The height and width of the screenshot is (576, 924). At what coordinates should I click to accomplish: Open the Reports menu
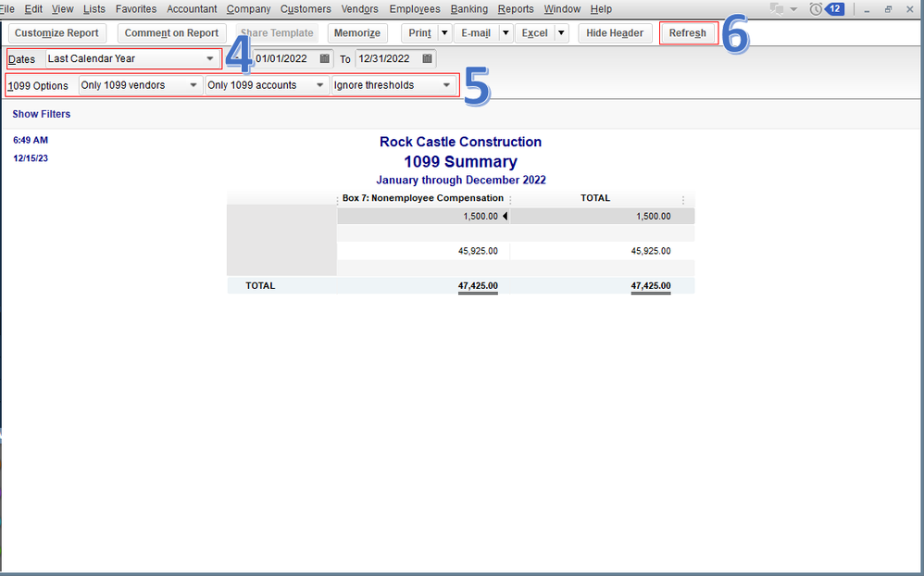click(516, 9)
